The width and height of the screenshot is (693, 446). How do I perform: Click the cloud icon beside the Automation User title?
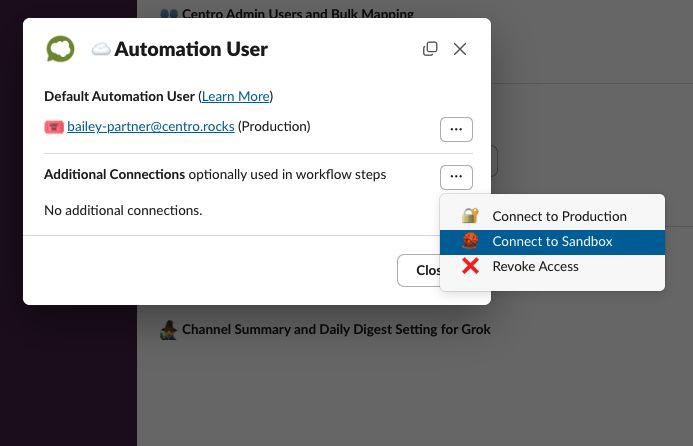coord(101,49)
